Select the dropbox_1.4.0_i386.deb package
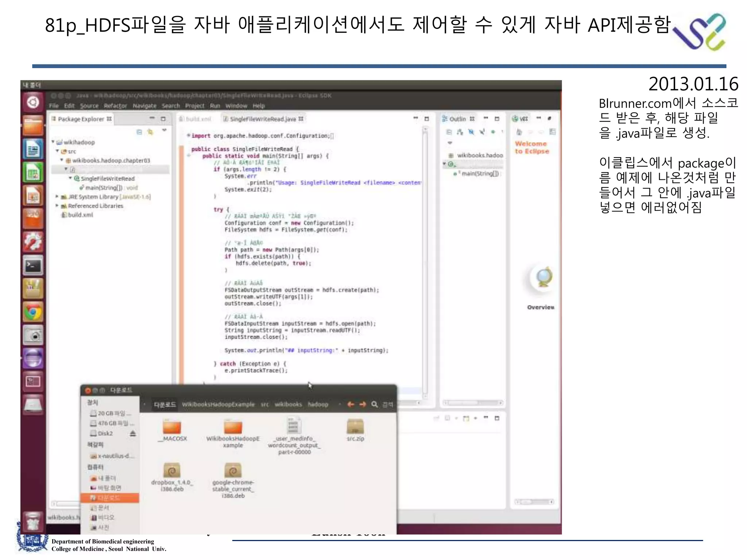 coord(172,477)
